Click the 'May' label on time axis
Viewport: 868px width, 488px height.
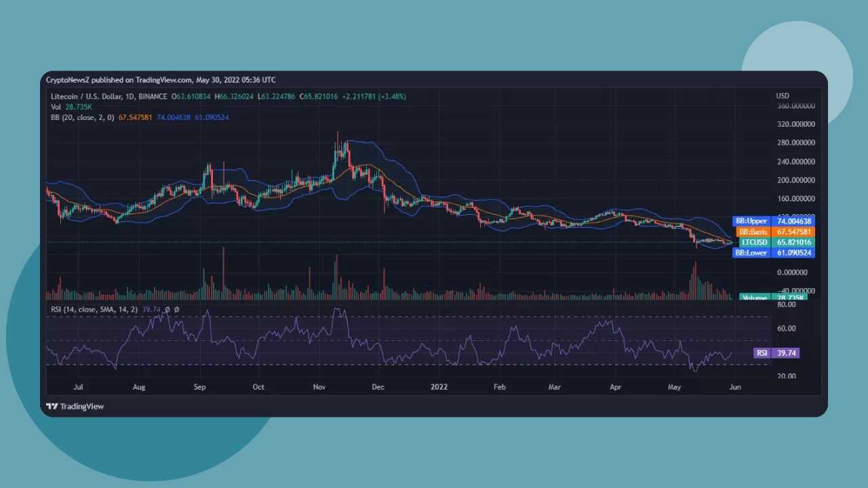[674, 387]
